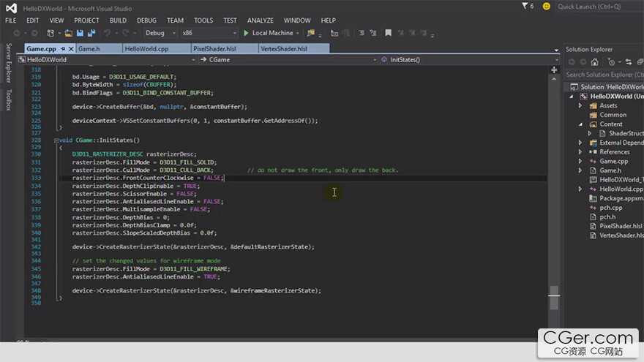Click the split editor handle above scrollbar
This screenshot has height=362, width=644.
point(554,69)
